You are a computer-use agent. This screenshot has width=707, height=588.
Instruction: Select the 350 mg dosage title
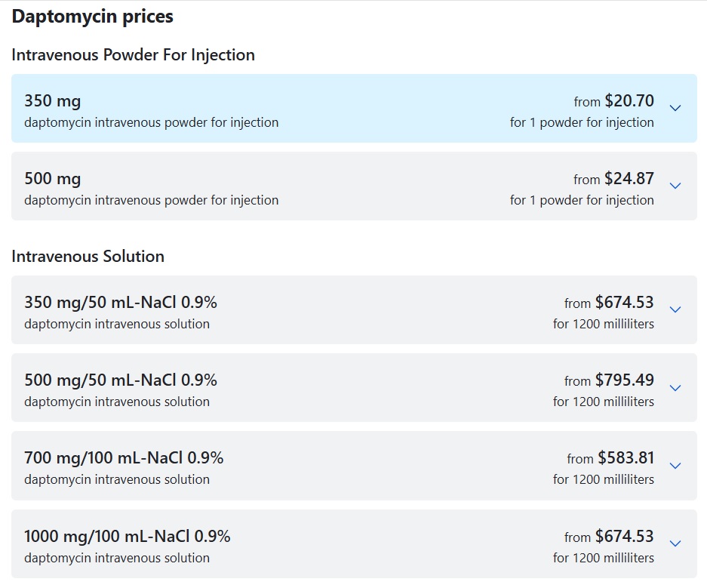pyautogui.click(x=52, y=100)
